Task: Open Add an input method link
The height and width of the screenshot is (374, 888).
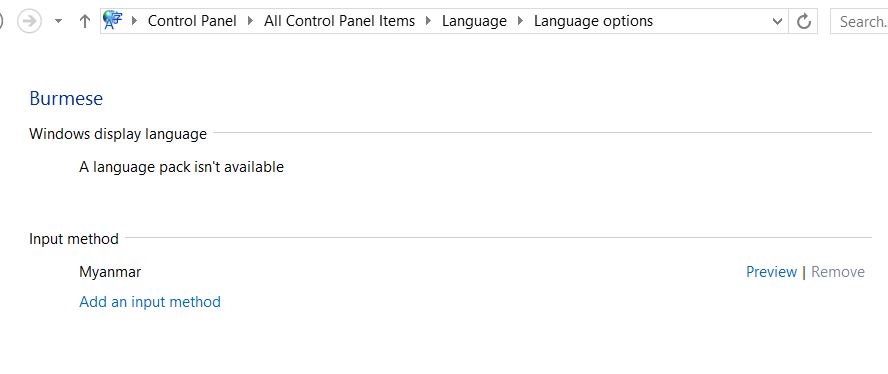Action: click(x=150, y=301)
